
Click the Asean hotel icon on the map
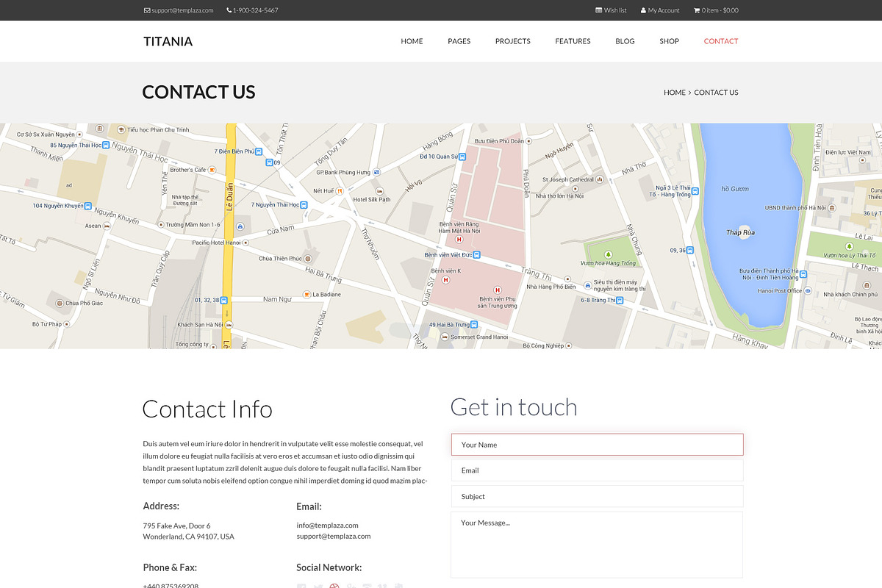[107, 226]
